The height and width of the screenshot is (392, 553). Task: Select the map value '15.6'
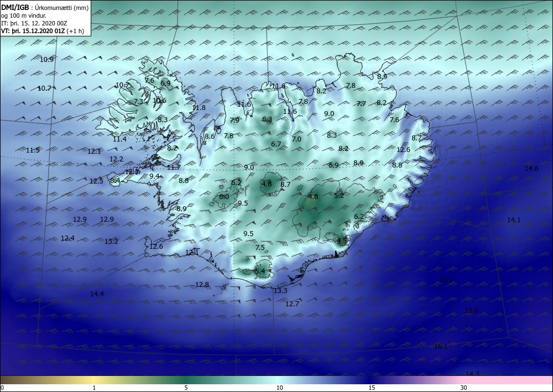(472, 310)
